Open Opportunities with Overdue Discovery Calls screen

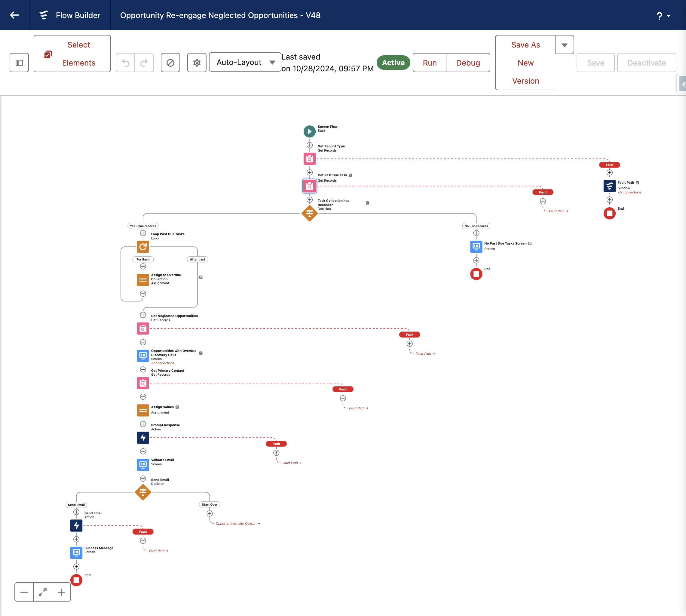point(143,356)
